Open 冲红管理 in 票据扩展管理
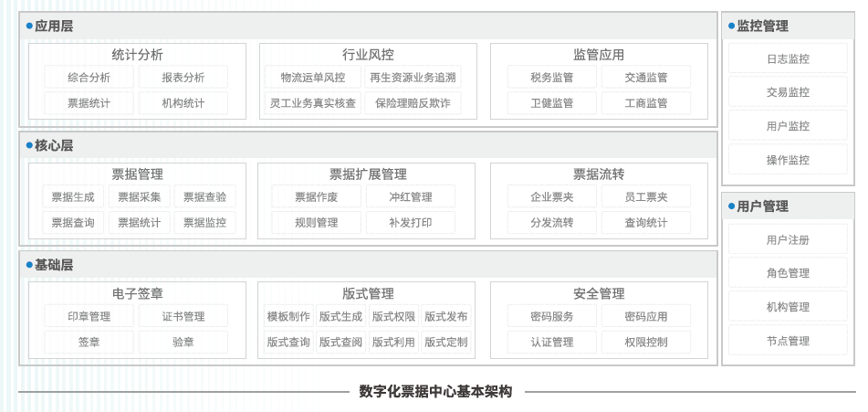 [x=410, y=196]
